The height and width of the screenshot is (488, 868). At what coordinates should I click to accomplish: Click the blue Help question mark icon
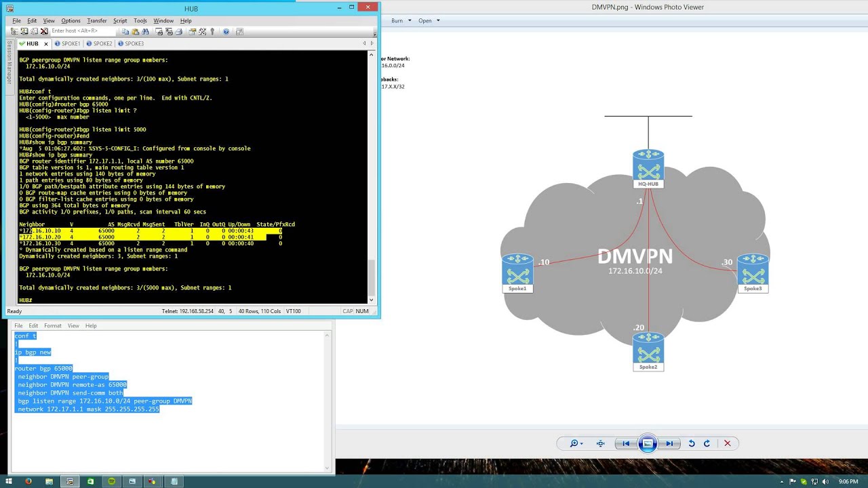tap(226, 31)
